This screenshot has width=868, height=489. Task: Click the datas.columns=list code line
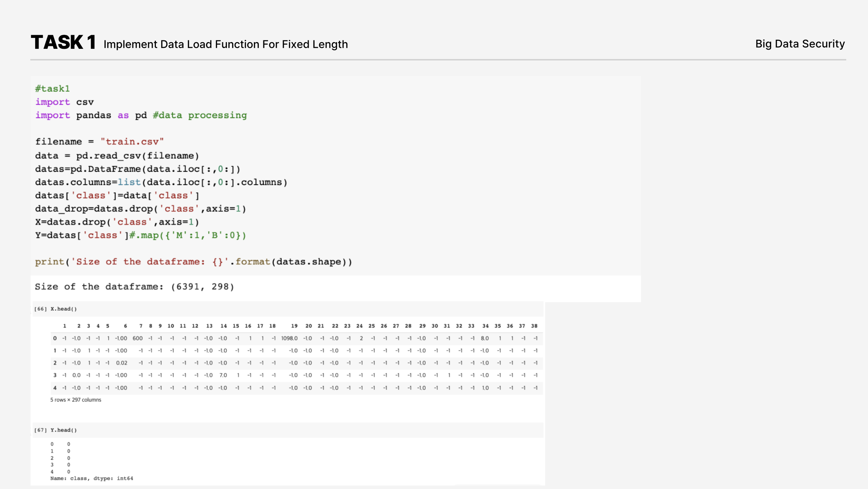click(x=161, y=182)
